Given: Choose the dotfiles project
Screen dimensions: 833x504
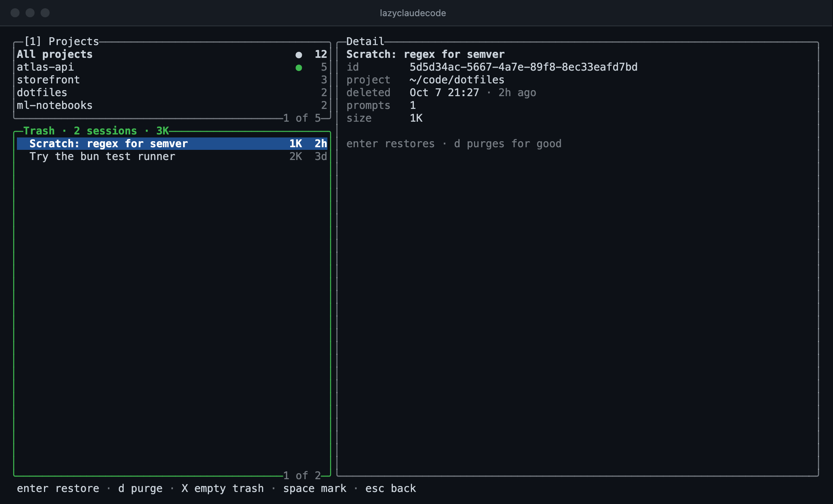Looking at the screenshot, I should 172,93.
